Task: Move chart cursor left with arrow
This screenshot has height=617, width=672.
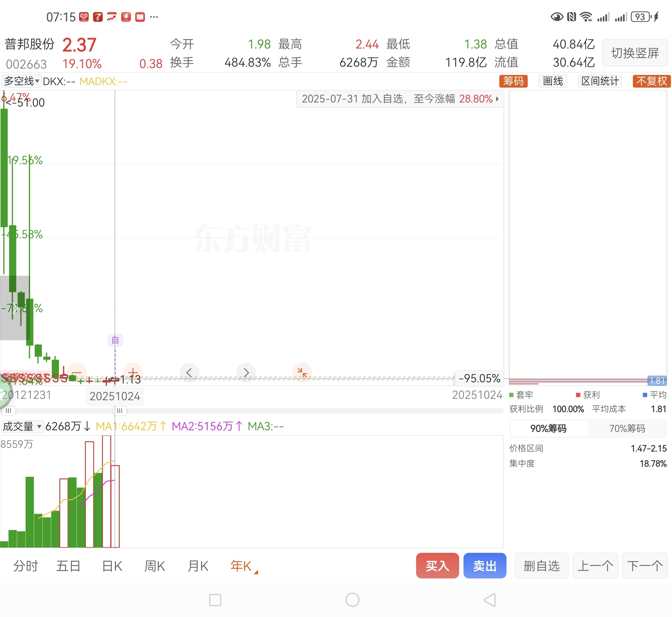Action: tap(189, 373)
